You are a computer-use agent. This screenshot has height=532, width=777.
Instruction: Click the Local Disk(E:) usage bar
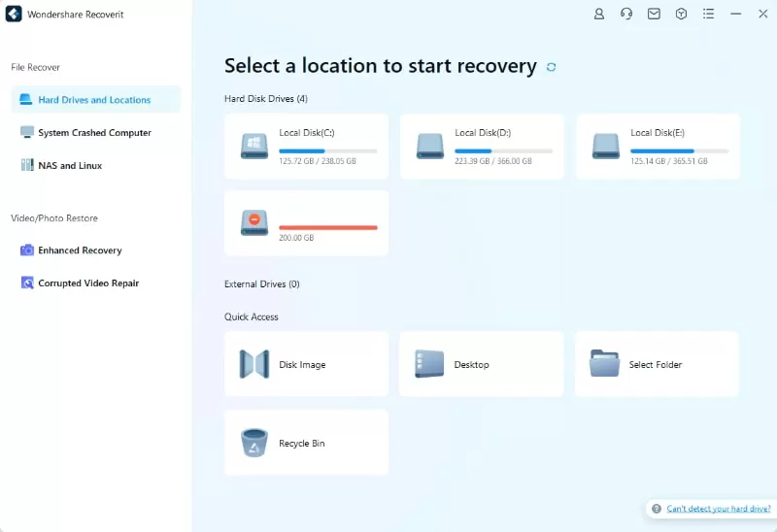point(679,151)
